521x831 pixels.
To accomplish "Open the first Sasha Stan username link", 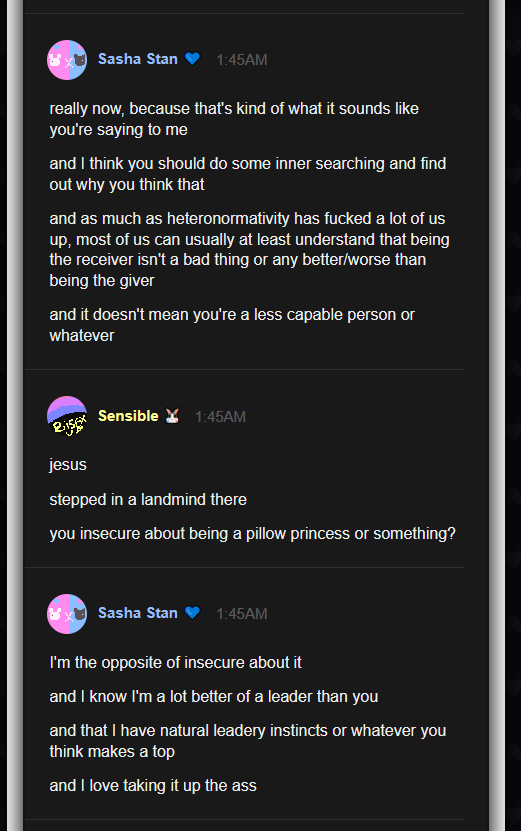I will [x=138, y=59].
